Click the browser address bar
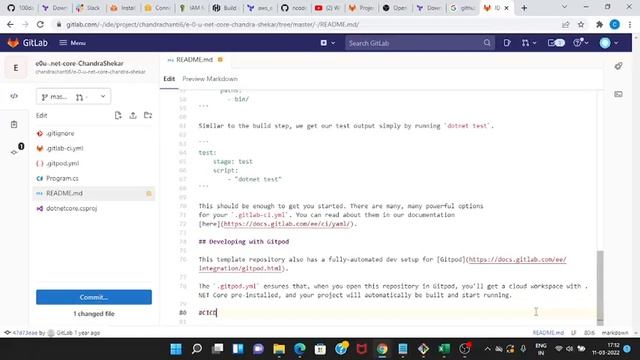Screen dimensions: 640x360 point(306,24)
